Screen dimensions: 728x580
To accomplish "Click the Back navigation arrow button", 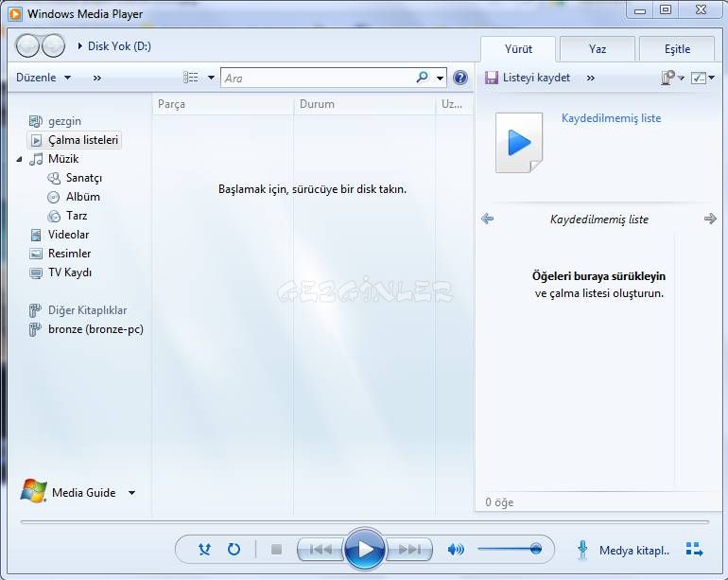I will [x=27, y=46].
